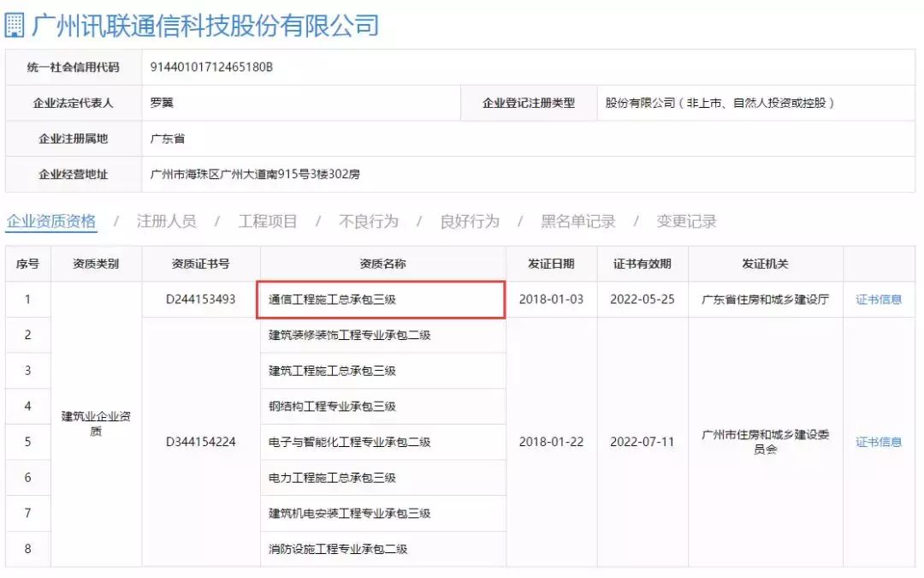View the 不良行为 tab
Viewport: 924px width, 578px height.
[368, 222]
